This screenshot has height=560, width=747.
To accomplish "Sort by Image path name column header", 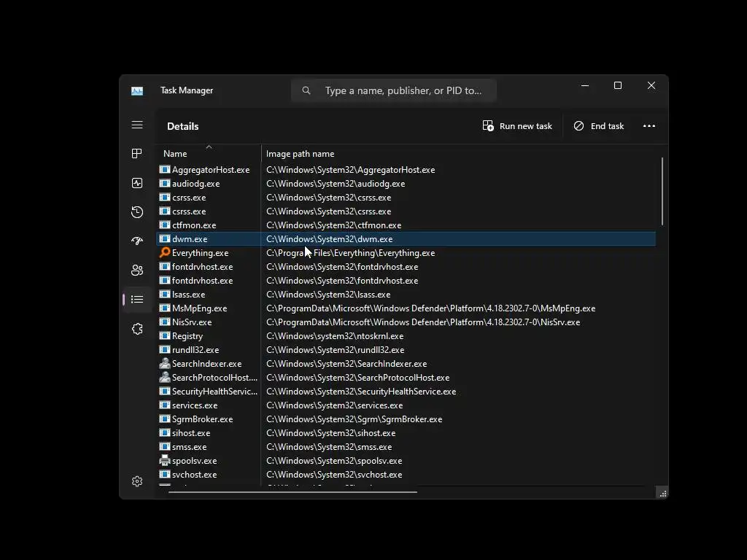I will click(300, 154).
